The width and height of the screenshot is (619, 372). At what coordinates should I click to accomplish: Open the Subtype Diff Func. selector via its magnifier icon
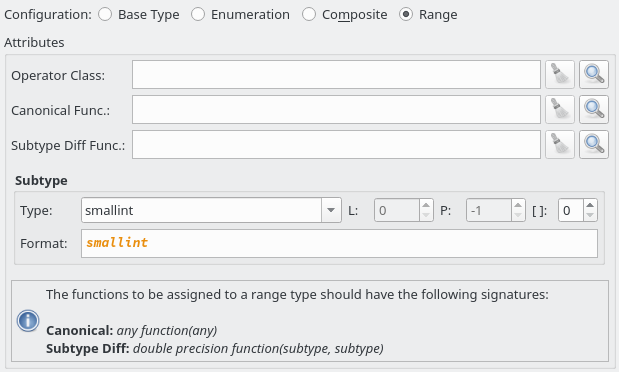click(x=594, y=145)
